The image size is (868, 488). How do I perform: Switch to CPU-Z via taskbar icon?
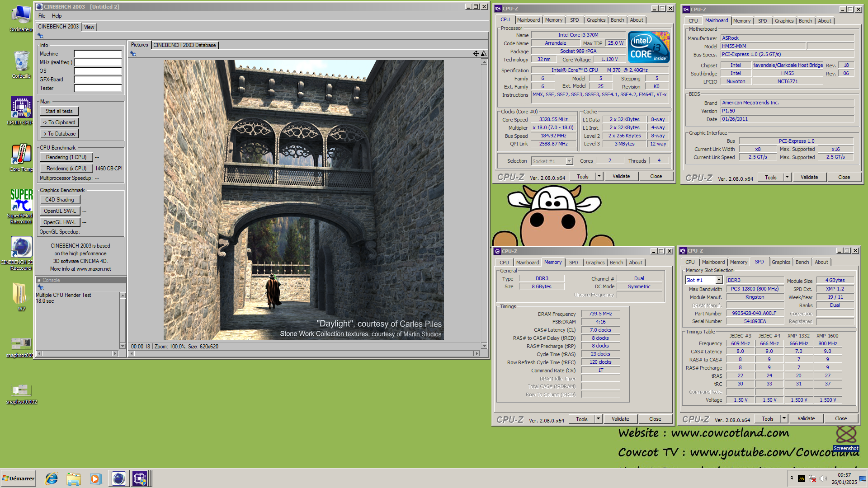140,478
